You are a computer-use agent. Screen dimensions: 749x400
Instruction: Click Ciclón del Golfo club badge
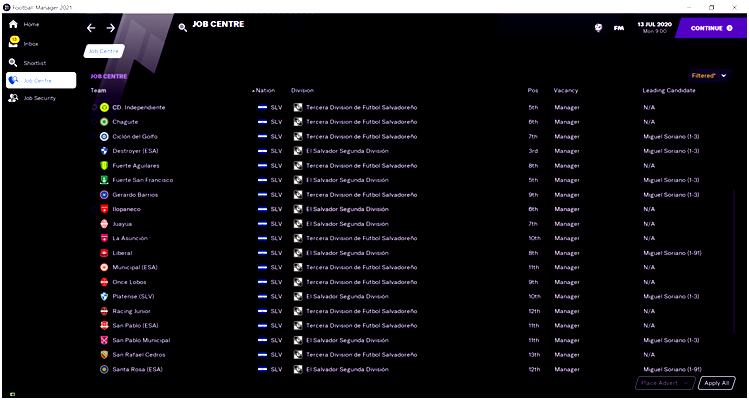(104, 137)
